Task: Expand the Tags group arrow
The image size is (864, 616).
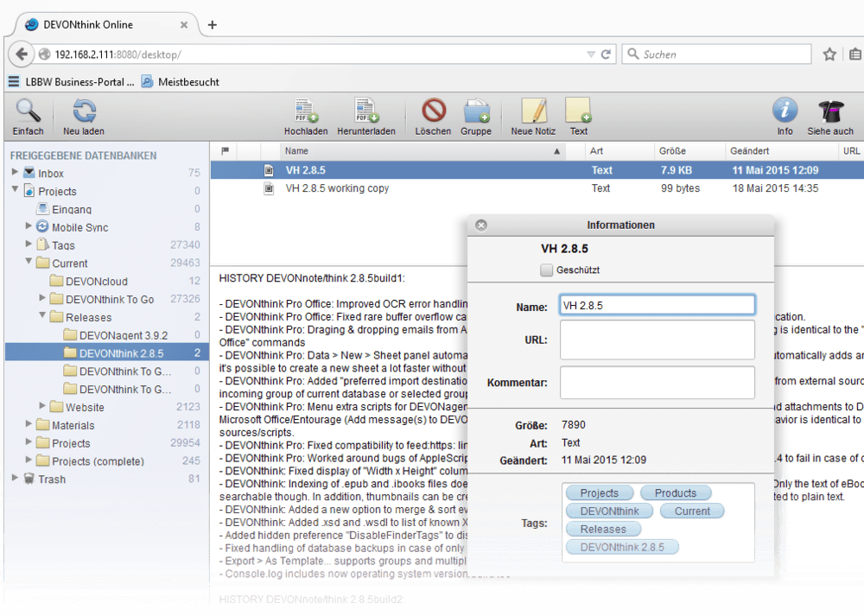Action: tap(29, 244)
